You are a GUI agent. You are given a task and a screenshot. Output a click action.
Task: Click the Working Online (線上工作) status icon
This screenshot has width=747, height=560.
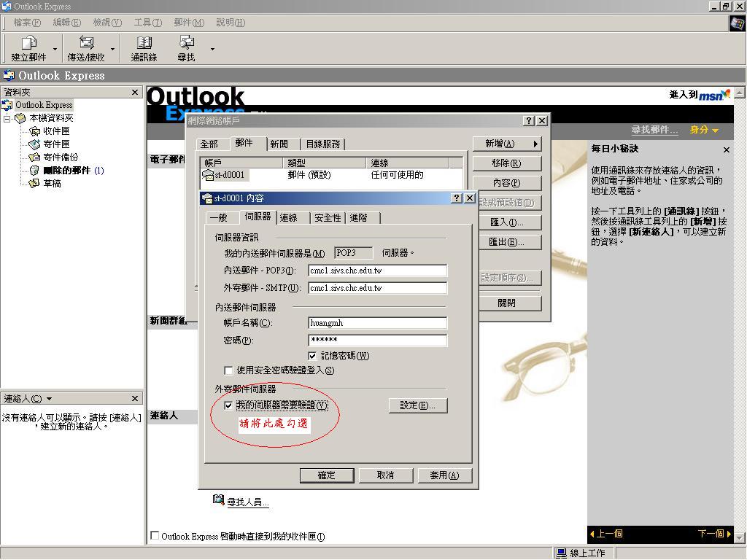tap(562, 553)
